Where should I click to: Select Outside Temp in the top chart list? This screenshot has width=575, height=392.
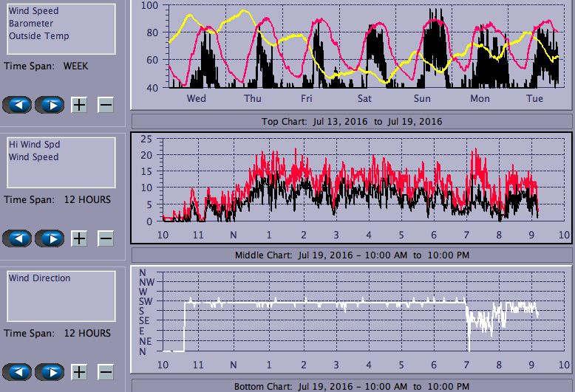[38, 36]
